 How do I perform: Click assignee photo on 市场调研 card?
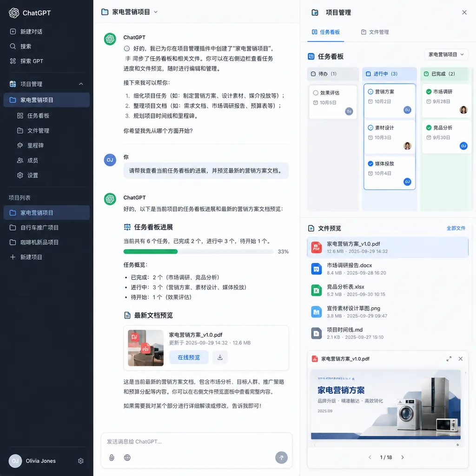463,110
